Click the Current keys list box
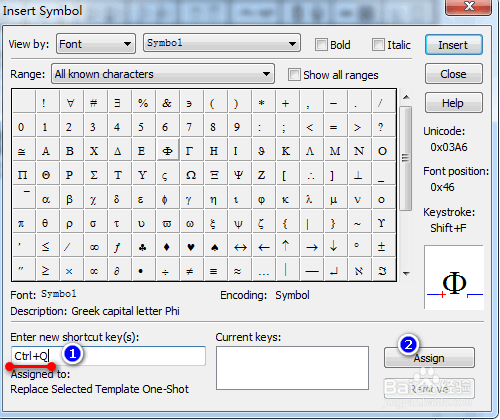The height and width of the screenshot is (420, 500). click(292, 368)
